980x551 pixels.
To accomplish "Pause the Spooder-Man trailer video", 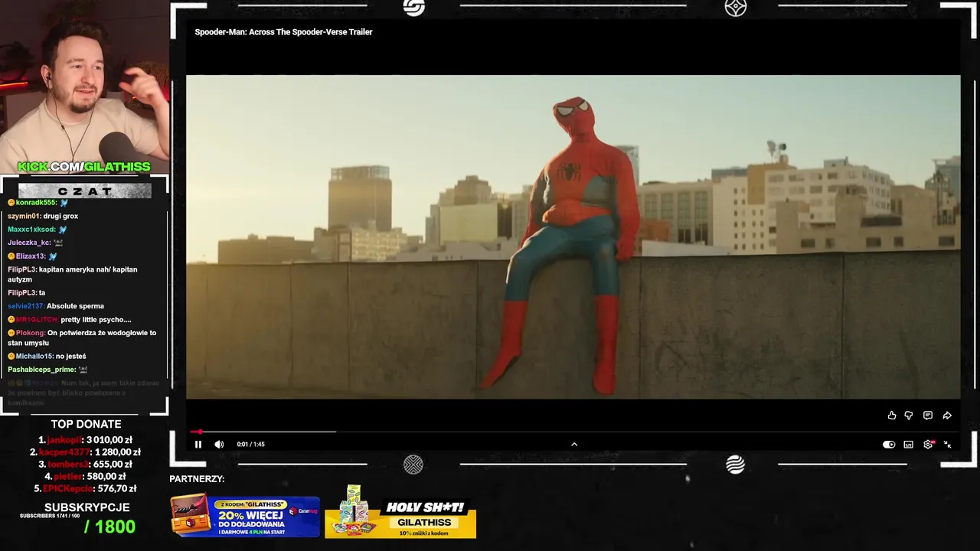I will pyautogui.click(x=198, y=444).
